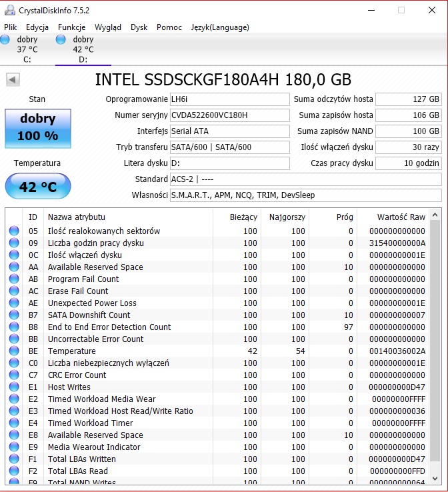Select Timed Workload Host Read/Write Ratio row

[x=217, y=411]
